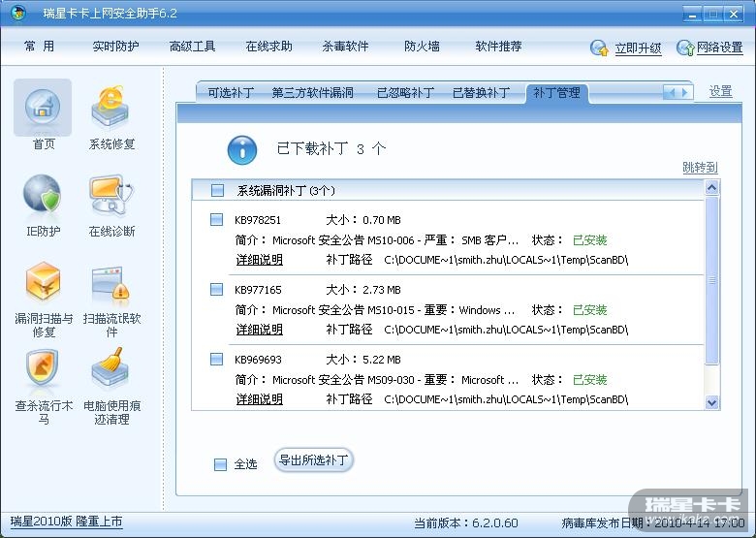Screen dimensions: 756x538
Task: Click the patch list vertical scrollbar thumb
Action: [x=712, y=279]
